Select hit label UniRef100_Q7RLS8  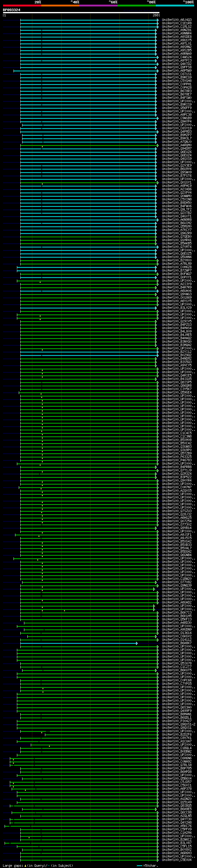click(x=177, y=765)
